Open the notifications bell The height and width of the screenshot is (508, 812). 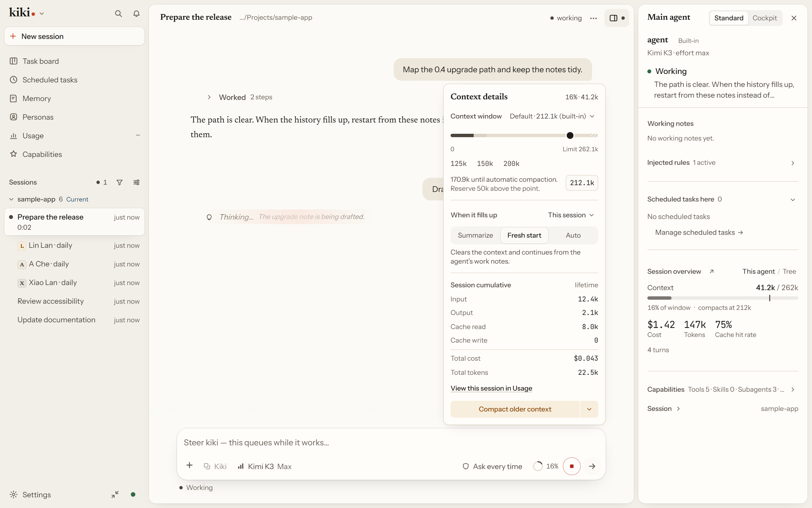pos(136,14)
